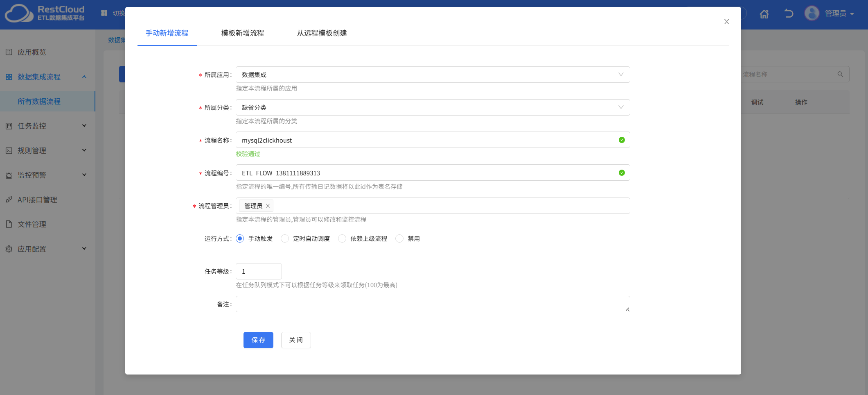
Task: Open the 所属应用 dropdown
Action: click(x=433, y=75)
